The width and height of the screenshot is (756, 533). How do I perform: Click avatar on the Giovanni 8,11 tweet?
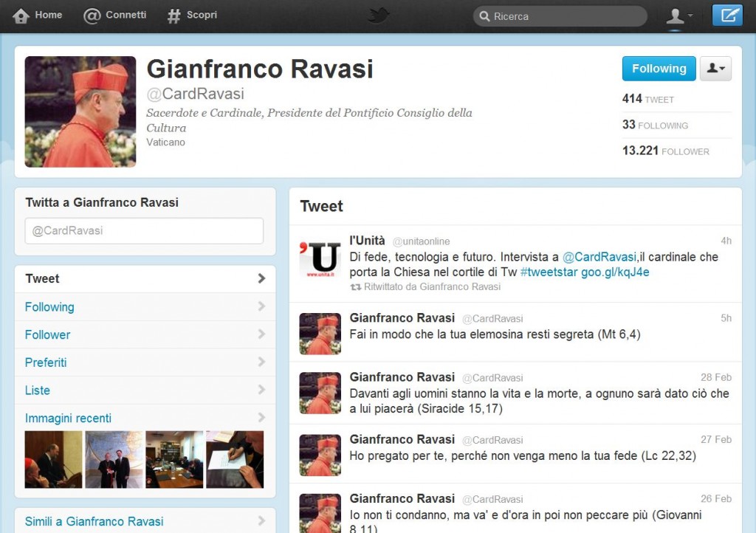(x=320, y=514)
